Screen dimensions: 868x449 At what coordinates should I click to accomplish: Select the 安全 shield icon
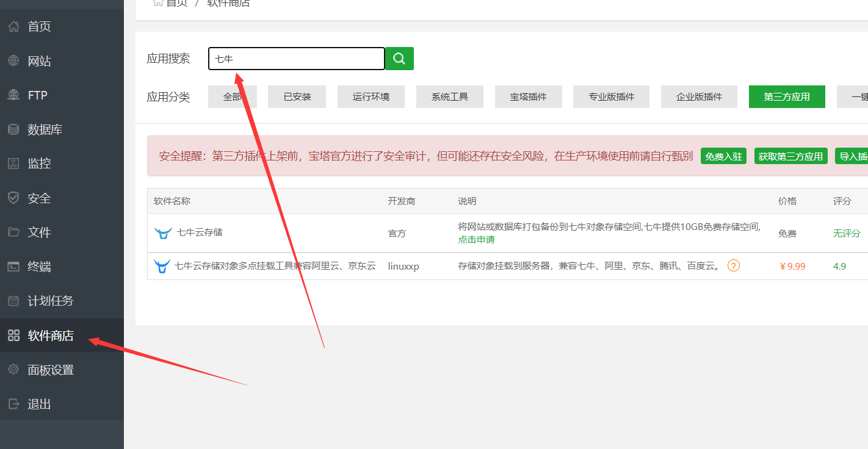click(13, 198)
